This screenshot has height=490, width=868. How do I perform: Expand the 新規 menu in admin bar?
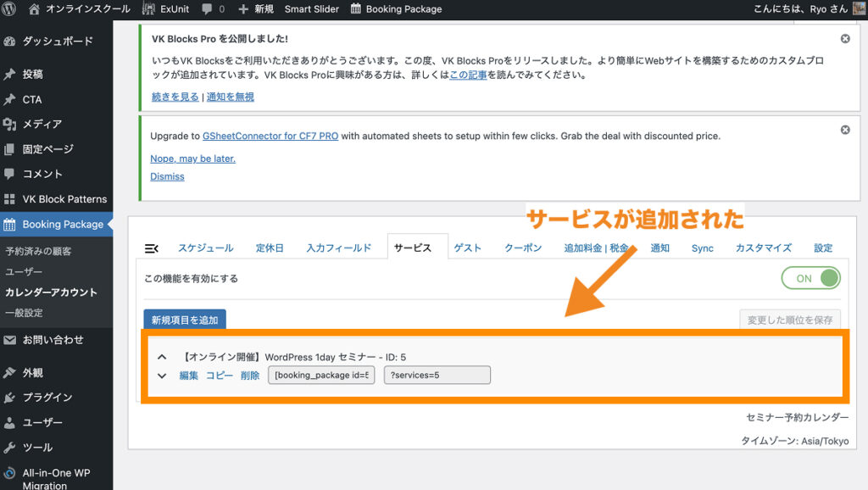(x=255, y=9)
